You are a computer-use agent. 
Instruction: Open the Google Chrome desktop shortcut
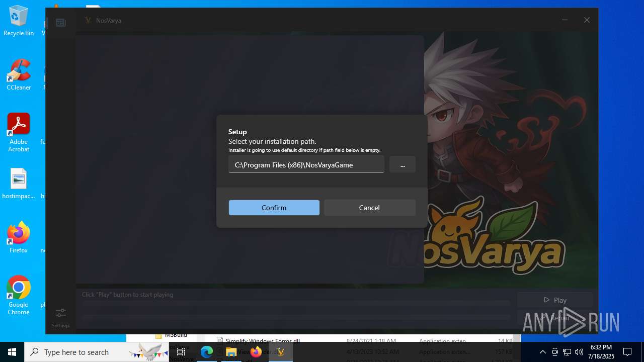[x=19, y=296]
